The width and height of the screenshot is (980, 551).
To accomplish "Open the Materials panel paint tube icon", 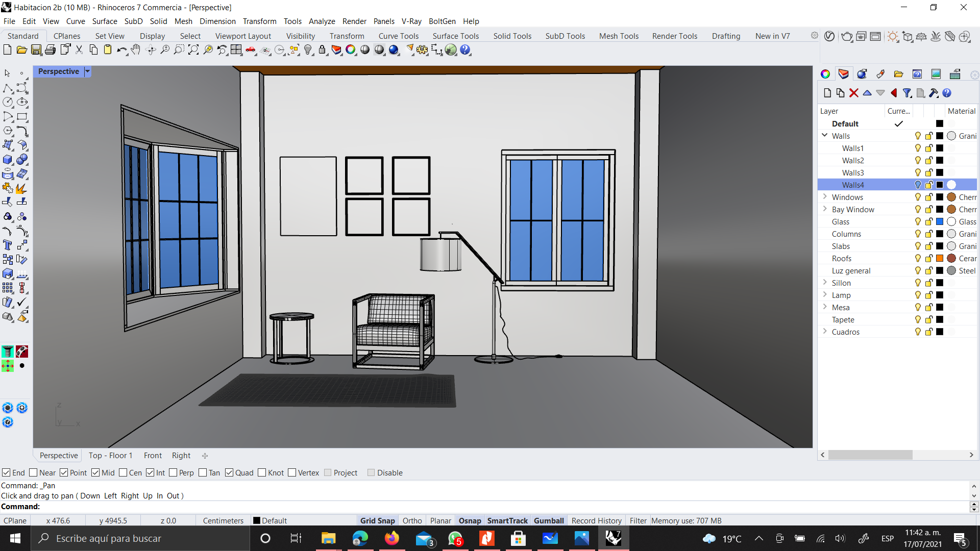I will pos(880,74).
